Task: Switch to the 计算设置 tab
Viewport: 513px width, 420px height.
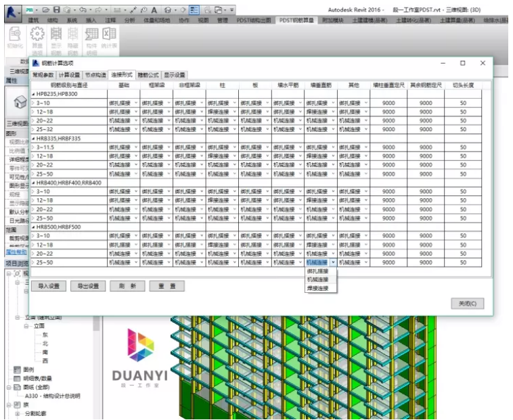Action: point(70,75)
